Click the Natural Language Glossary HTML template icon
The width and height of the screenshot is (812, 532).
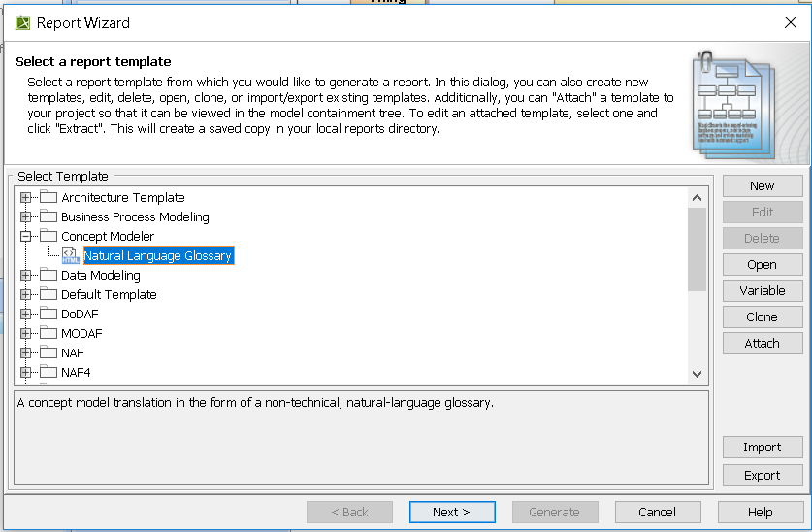tap(70, 256)
